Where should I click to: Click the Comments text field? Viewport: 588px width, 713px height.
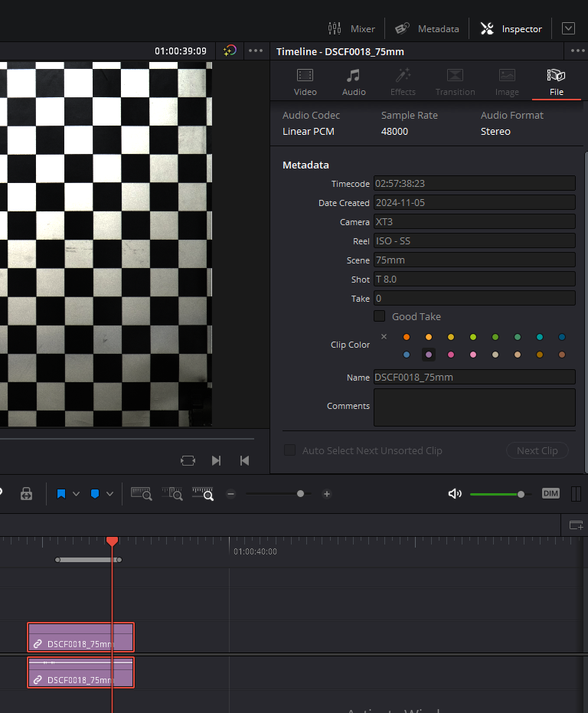(x=474, y=407)
